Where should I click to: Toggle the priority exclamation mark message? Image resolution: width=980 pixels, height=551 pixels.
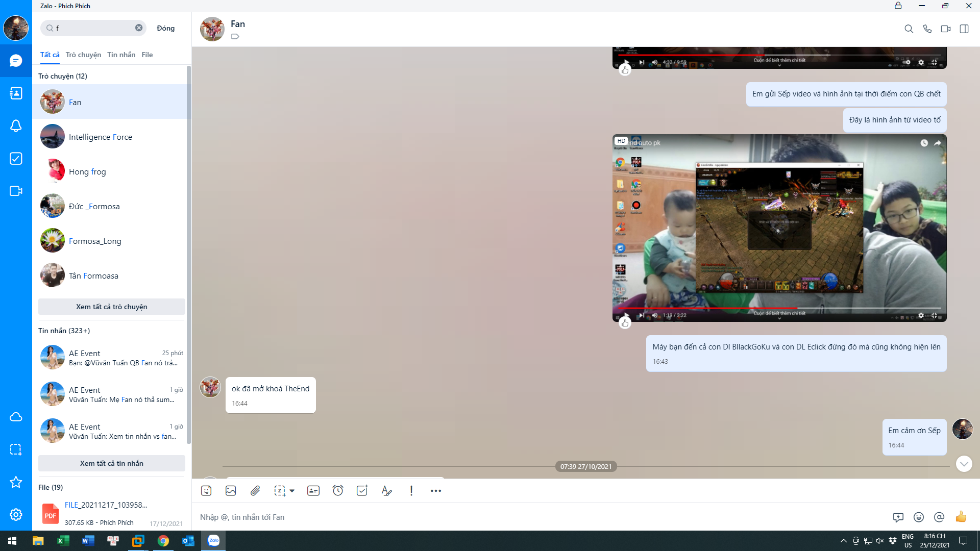click(411, 491)
